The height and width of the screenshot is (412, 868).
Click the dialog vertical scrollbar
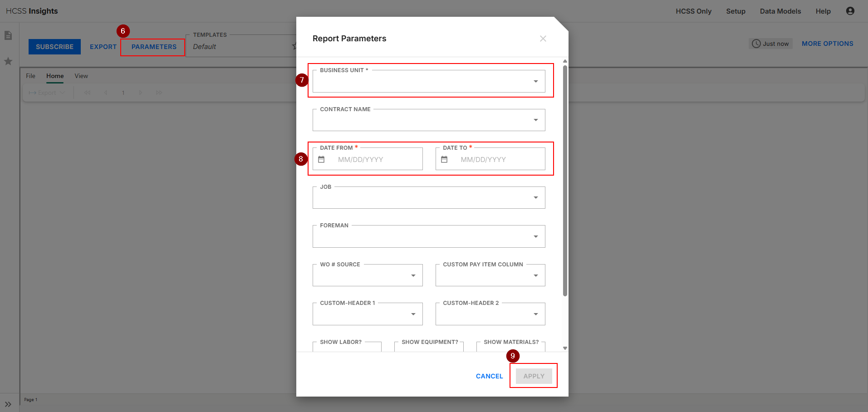(565, 181)
